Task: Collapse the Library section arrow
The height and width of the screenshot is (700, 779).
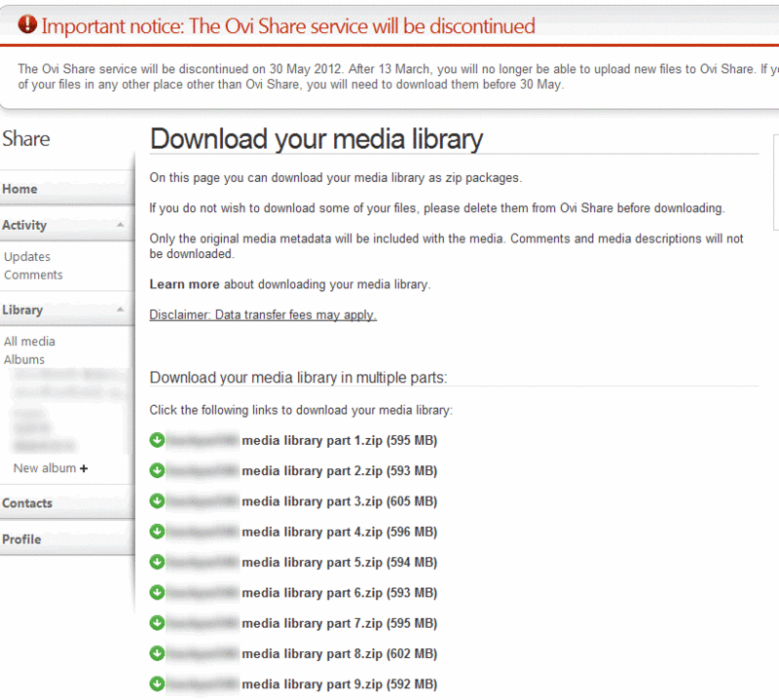Action: [x=120, y=309]
